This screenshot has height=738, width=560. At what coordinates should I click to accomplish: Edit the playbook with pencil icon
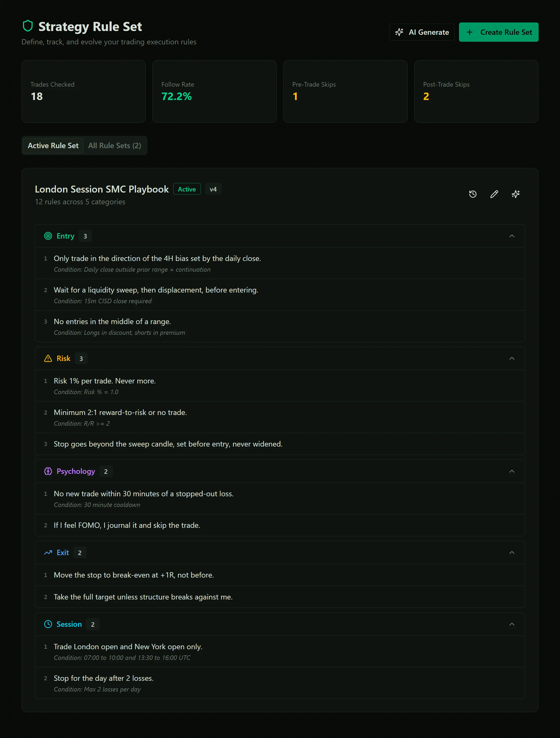coord(494,194)
